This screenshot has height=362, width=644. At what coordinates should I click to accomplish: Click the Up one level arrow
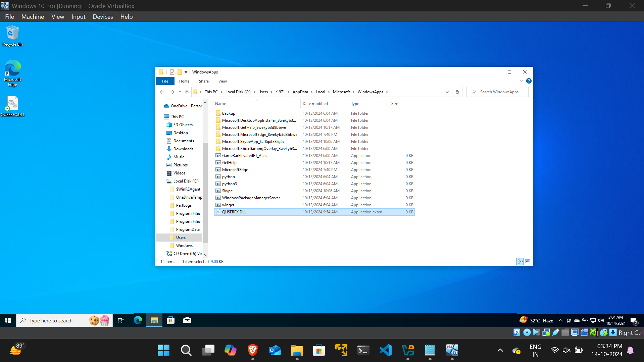(x=187, y=92)
